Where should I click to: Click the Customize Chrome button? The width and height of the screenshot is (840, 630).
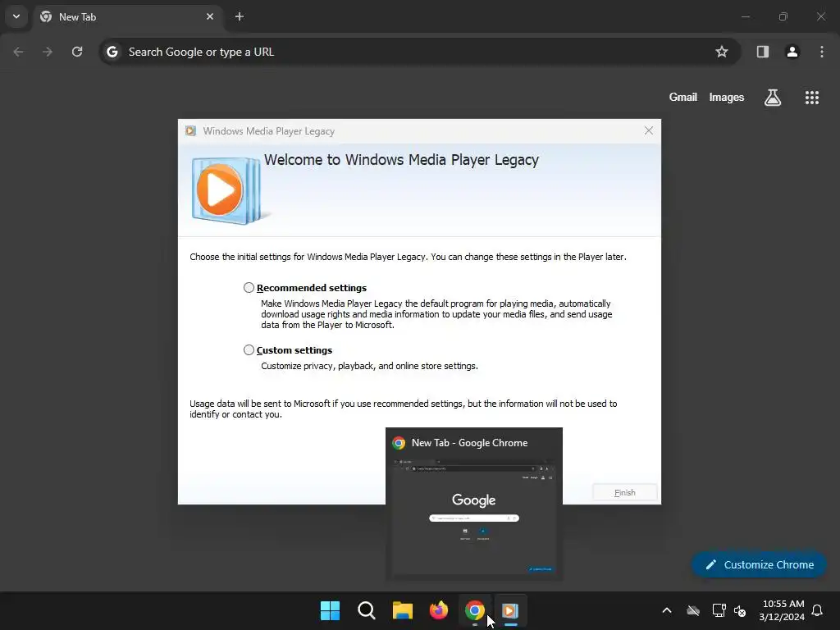point(759,564)
